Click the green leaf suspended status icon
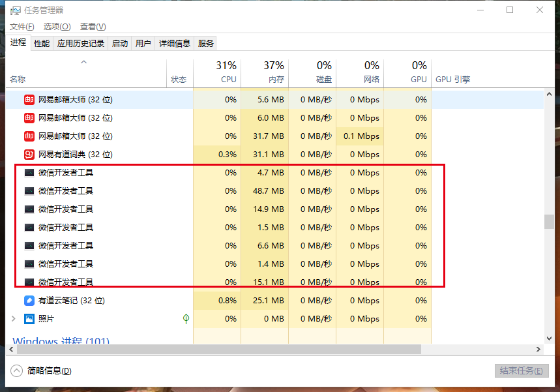 coord(186,318)
